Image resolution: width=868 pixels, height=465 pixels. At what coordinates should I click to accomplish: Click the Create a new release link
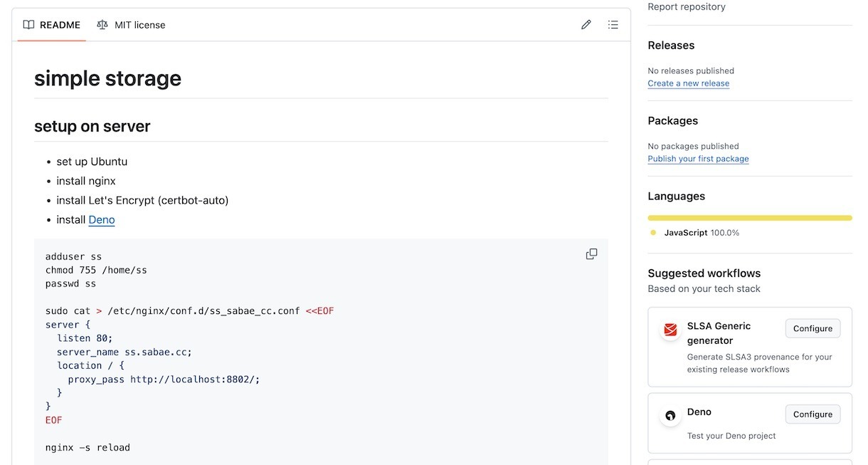[688, 83]
